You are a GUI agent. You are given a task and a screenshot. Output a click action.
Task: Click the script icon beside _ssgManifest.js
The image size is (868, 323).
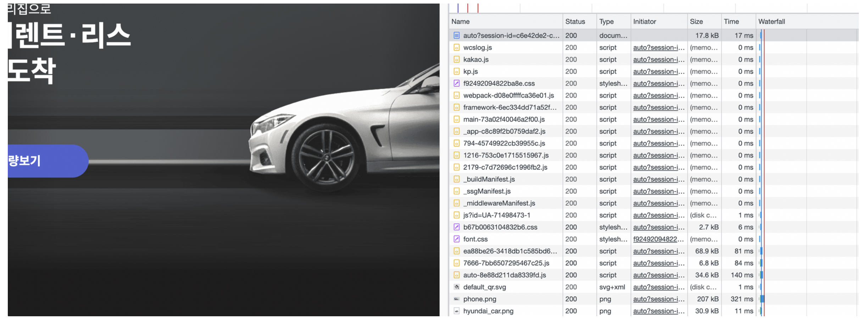click(456, 191)
